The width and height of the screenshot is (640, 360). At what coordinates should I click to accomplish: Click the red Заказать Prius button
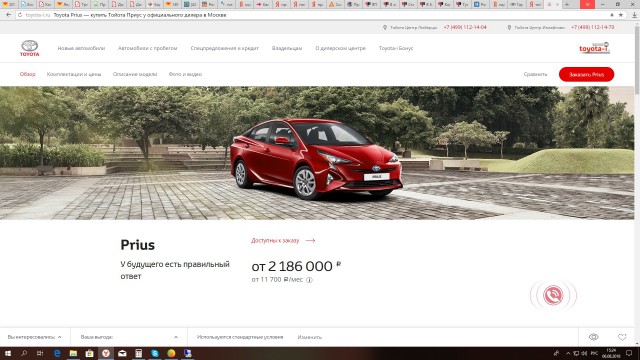point(587,74)
